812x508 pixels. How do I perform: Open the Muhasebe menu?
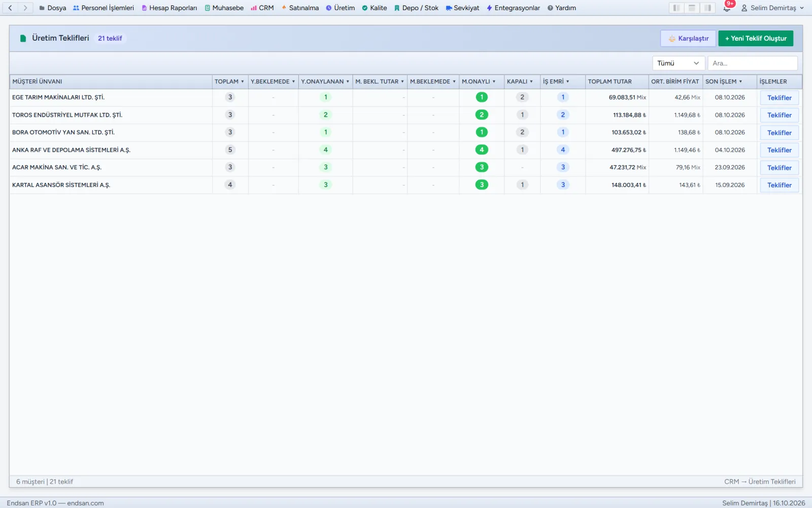(x=224, y=8)
